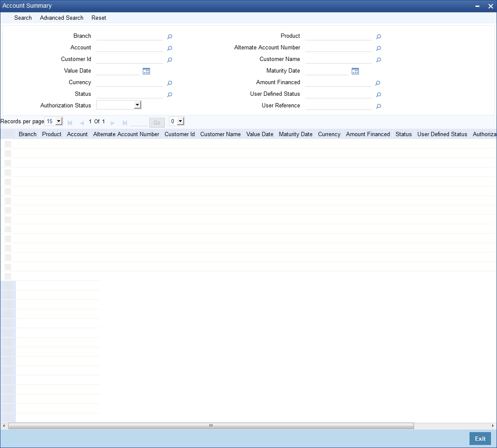Click Reset to clear search criteria
This screenshot has height=448, width=497.
click(x=98, y=18)
